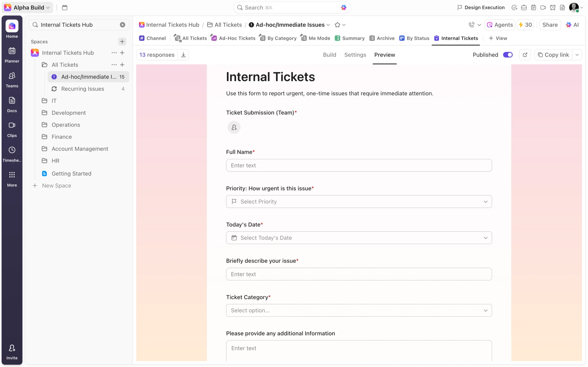Viewport: 588px width, 367px height.
Task: Expand the Copy link options arrow
Action: click(577, 55)
